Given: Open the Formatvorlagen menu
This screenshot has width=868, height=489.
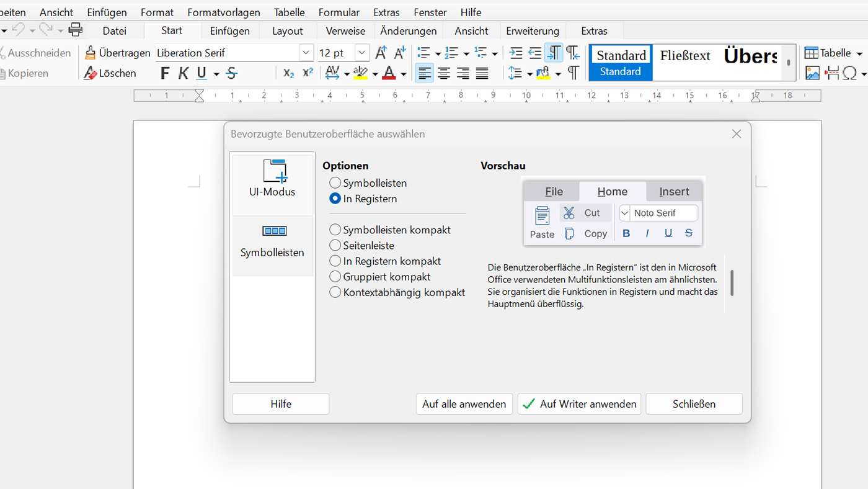Looking at the screenshot, I should (224, 12).
